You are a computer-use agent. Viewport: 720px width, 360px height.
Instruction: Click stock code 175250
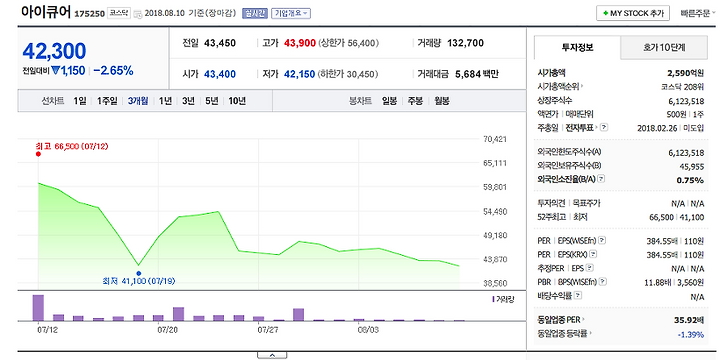tap(90, 14)
